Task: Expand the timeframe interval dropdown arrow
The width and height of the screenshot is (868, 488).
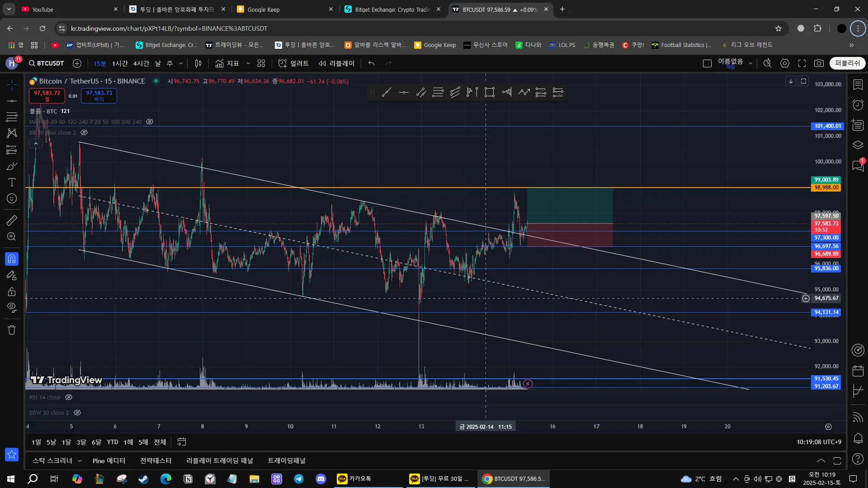Action: (181, 63)
